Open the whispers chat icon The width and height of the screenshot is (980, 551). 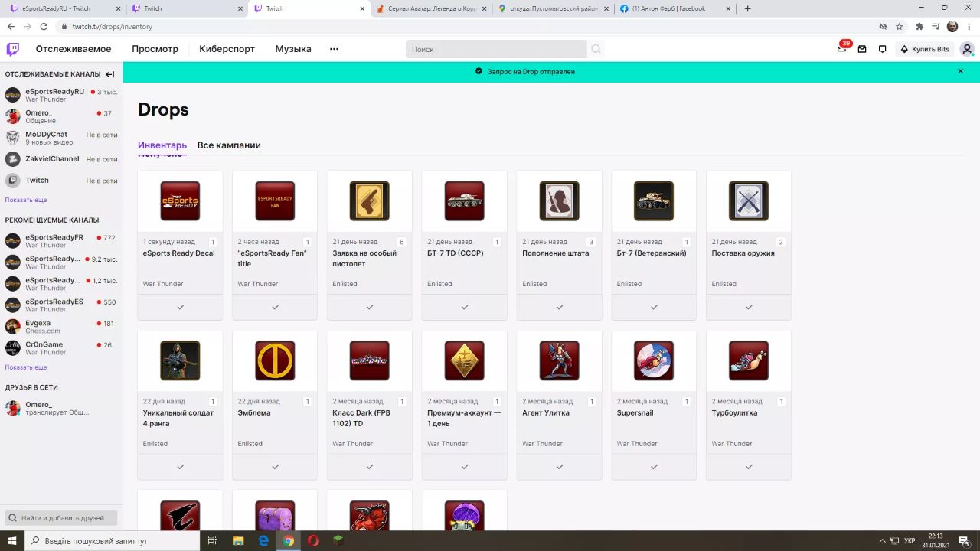882,49
